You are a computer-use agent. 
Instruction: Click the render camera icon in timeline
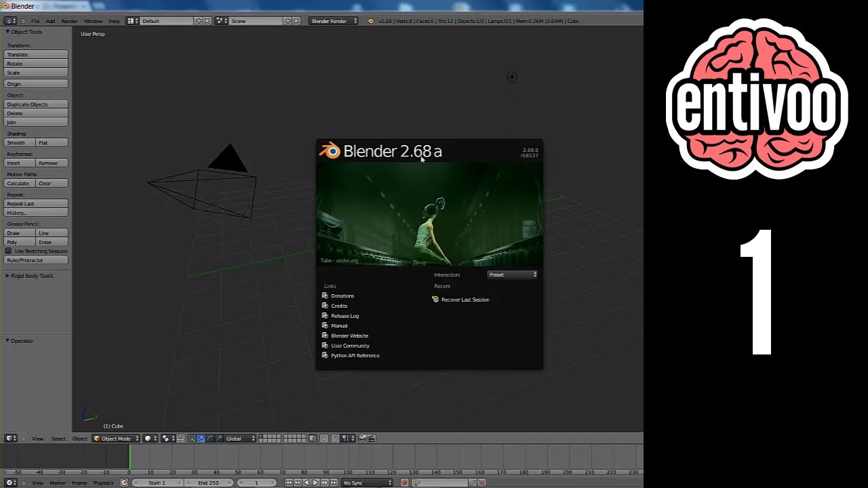pos(362,439)
